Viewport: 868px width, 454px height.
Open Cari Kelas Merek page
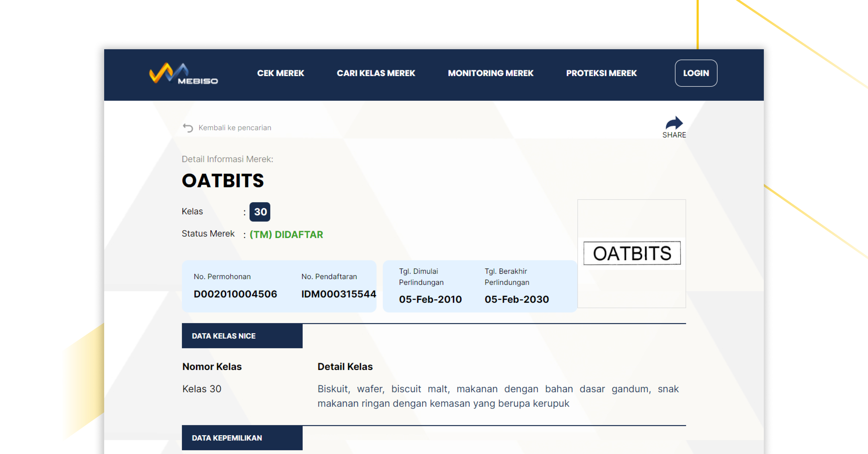tap(376, 73)
